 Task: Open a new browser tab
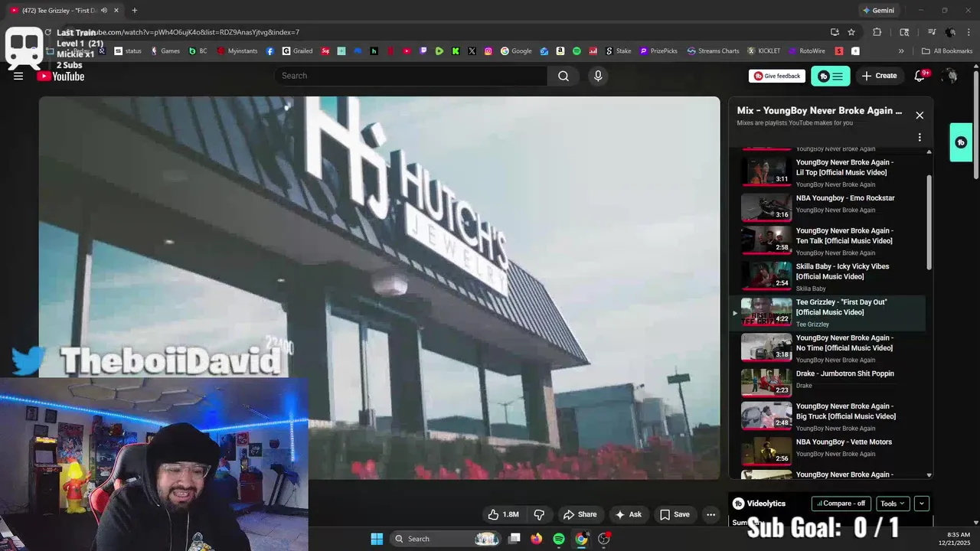pyautogui.click(x=135, y=11)
